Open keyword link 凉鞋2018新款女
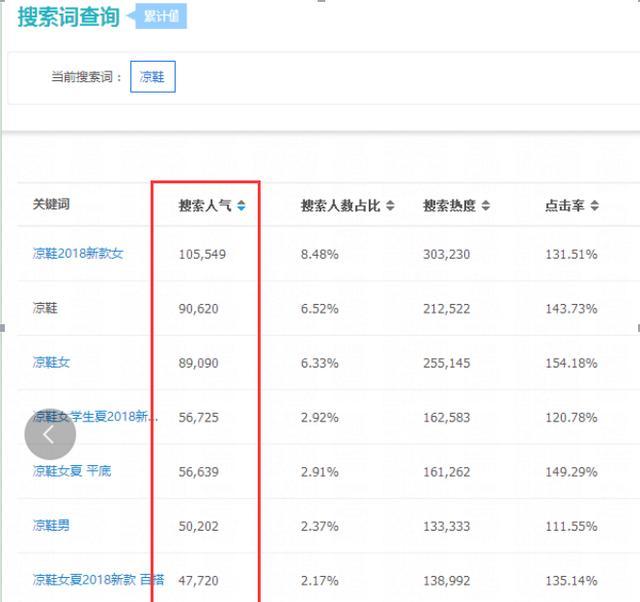 [78, 254]
